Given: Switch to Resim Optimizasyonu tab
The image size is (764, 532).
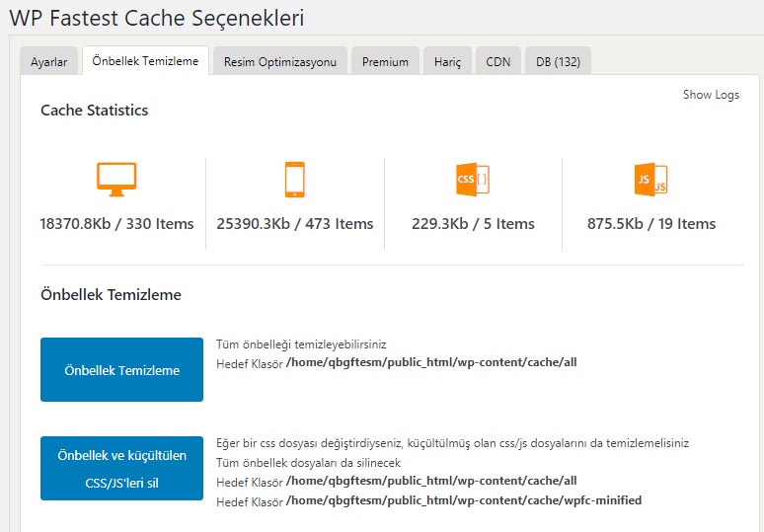Looking at the screenshot, I should coord(279,61).
